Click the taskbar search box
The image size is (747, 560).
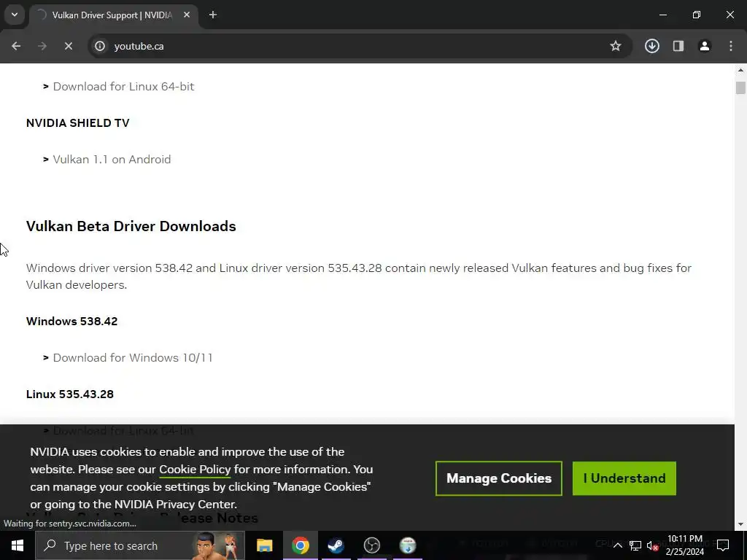click(x=140, y=545)
